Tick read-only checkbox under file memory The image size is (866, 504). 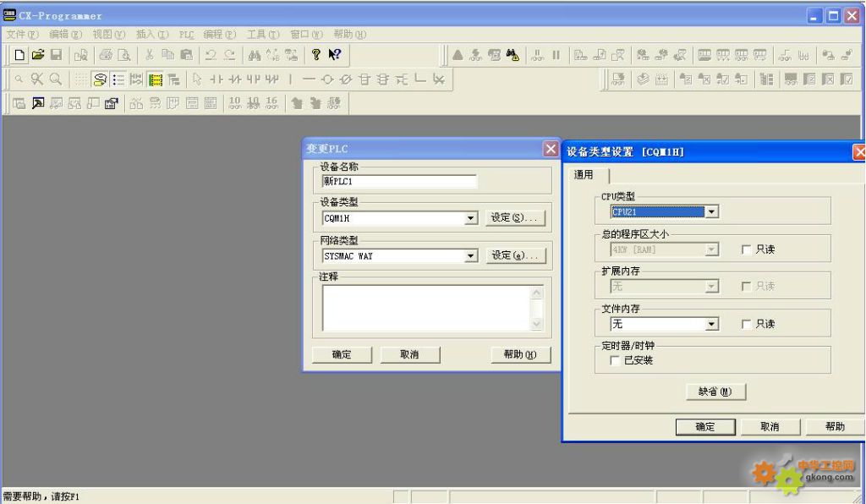[746, 324]
